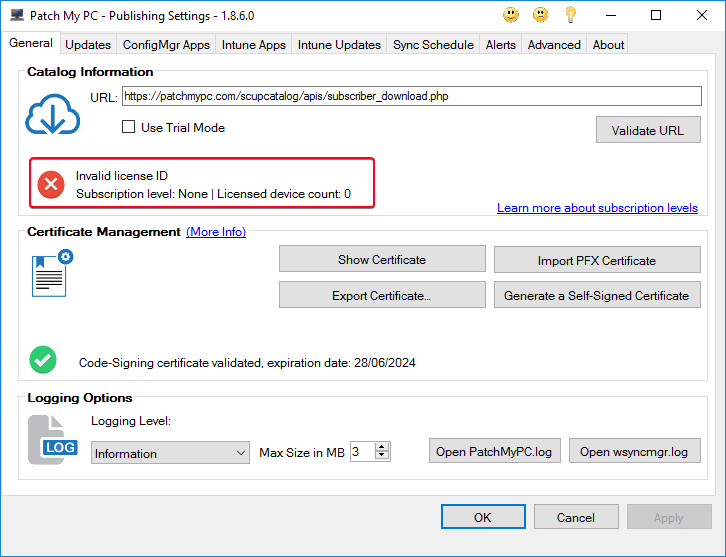The image size is (726, 557).
Task: Switch to the Updates tab
Action: tap(88, 44)
